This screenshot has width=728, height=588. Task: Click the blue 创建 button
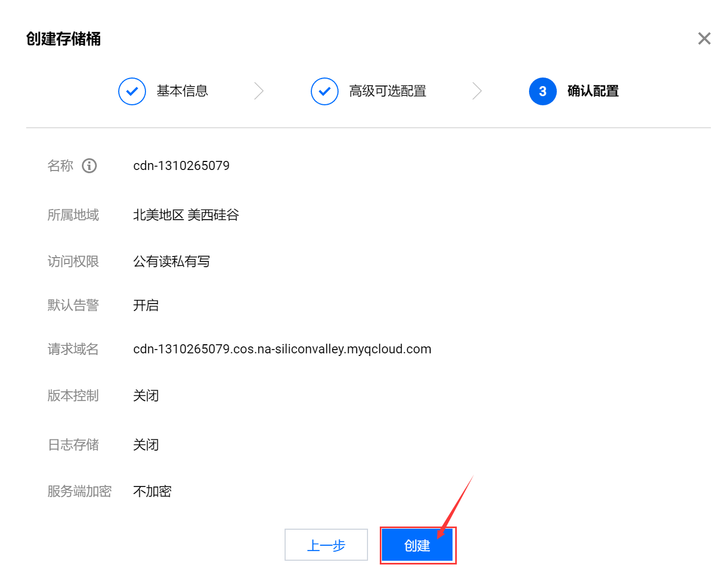point(417,545)
